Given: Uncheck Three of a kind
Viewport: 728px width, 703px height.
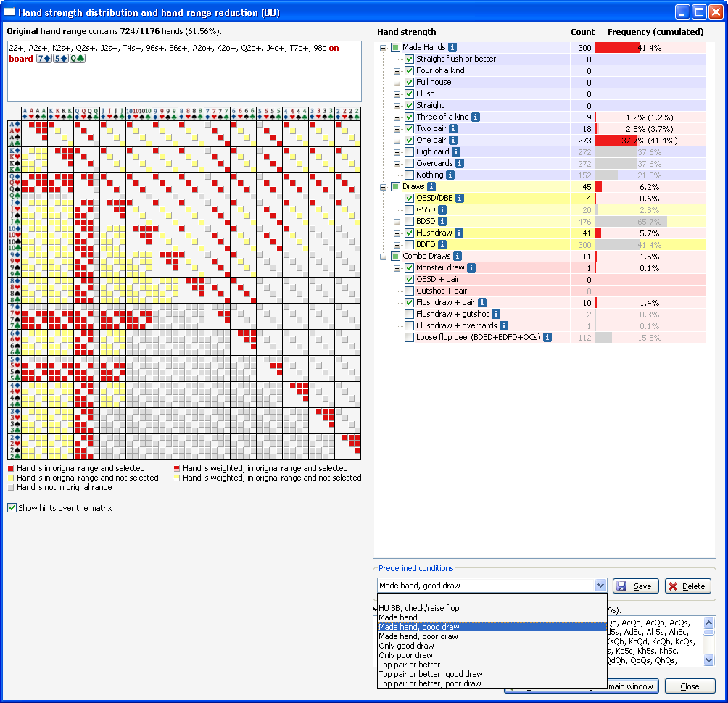Looking at the screenshot, I should [x=410, y=117].
